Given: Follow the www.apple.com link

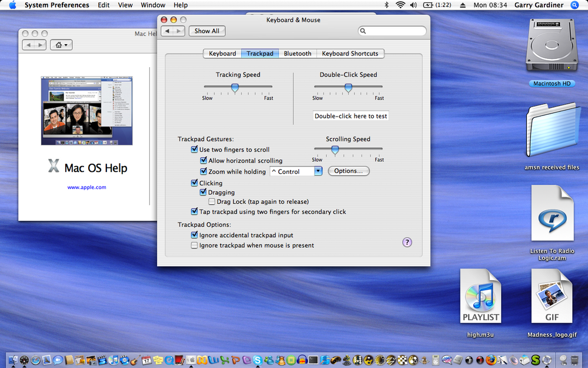Looking at the screenshot, I should [x=86, y=187].
